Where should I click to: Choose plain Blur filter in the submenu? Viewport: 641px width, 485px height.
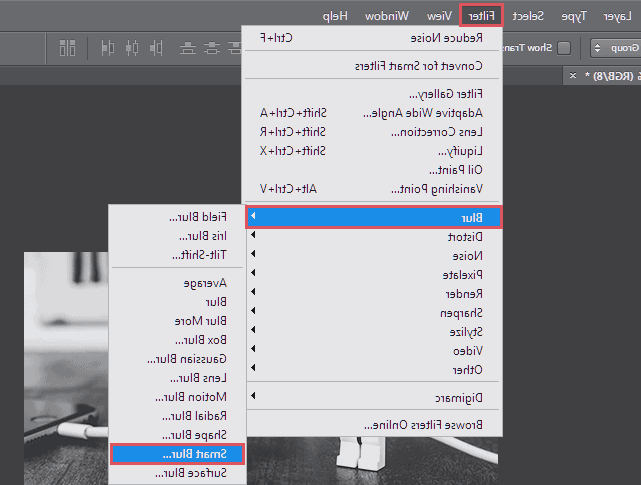(x=177, y=302)
